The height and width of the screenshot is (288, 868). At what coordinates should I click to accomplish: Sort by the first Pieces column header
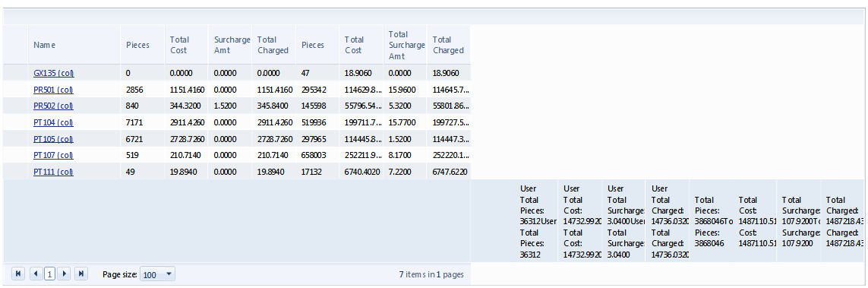pos(137,45)
